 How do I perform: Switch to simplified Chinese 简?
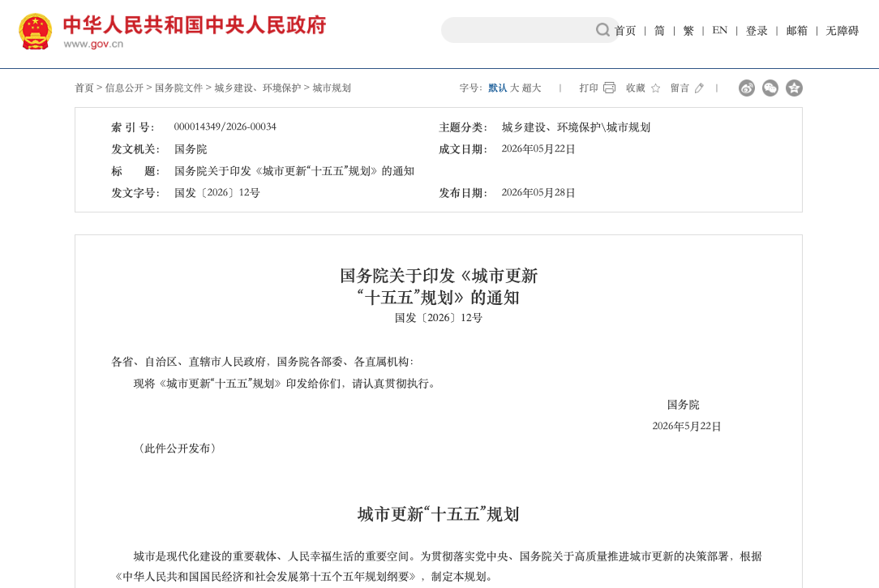659,31
